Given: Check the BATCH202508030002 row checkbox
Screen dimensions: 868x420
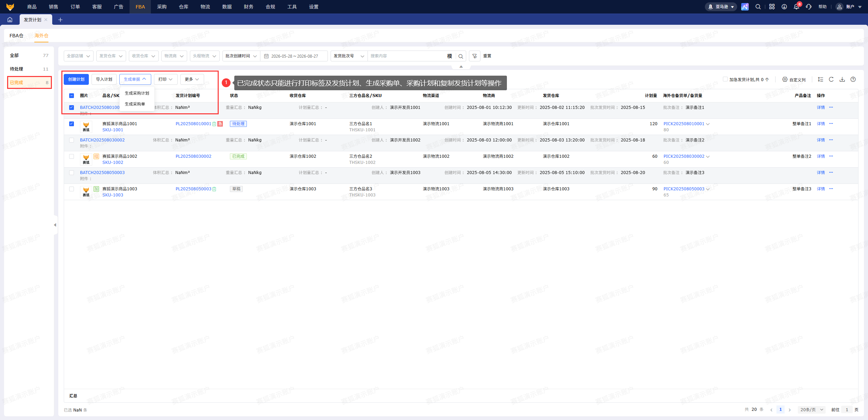Looking at the screenshot, I should 72,140.
